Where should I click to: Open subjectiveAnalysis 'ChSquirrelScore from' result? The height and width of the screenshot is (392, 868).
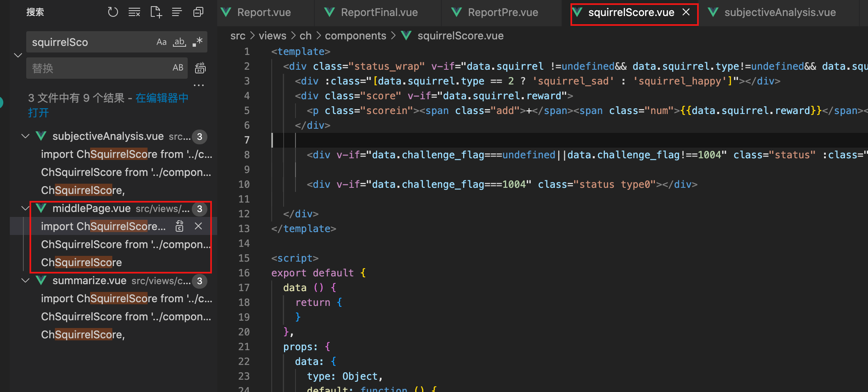point(126,172)
